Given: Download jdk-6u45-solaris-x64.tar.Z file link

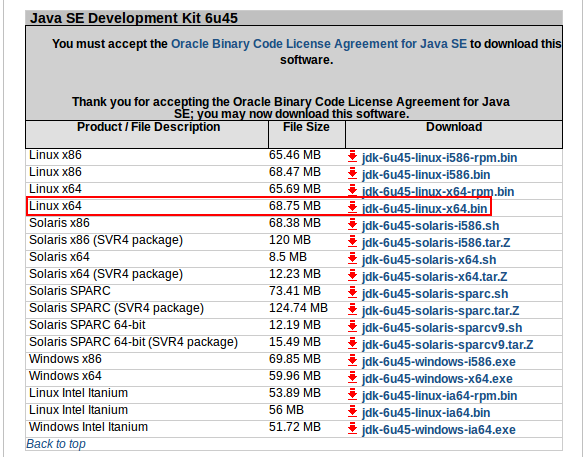Looking at the screenshot, I should [435, 277].
